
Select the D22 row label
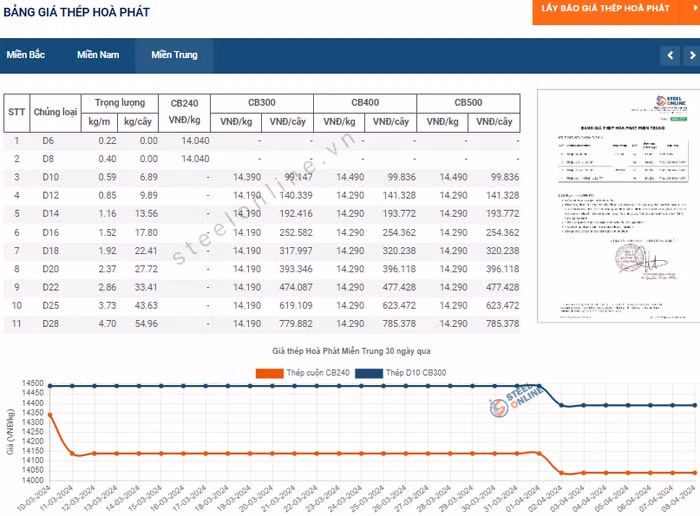pos(50,287)
